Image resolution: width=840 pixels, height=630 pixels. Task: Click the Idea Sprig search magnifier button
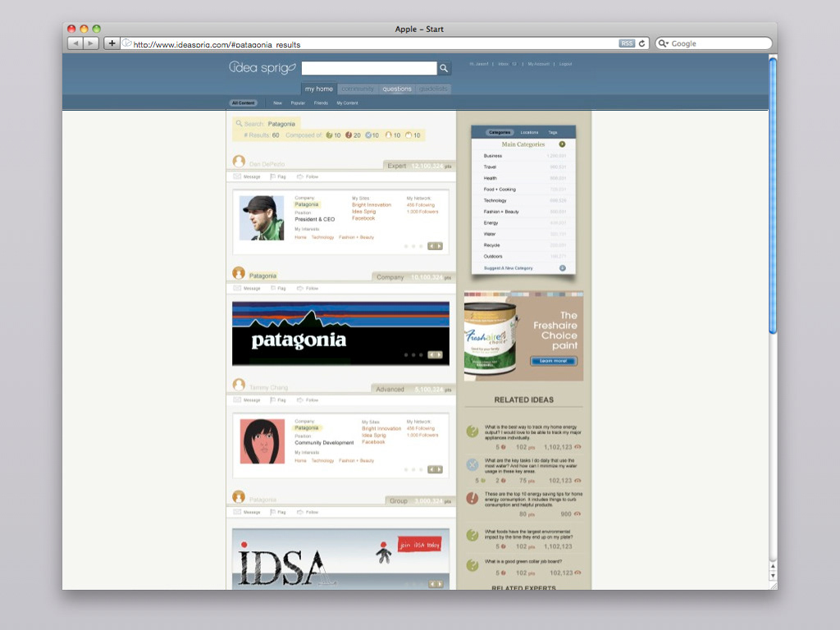444,68
